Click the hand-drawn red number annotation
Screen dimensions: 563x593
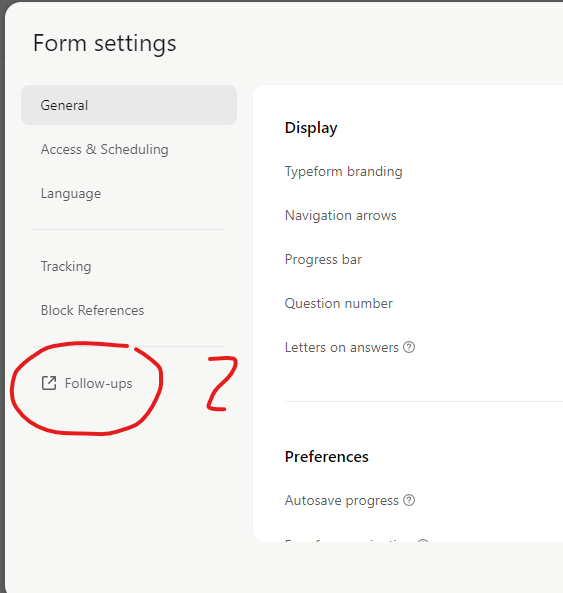point(222,383)
